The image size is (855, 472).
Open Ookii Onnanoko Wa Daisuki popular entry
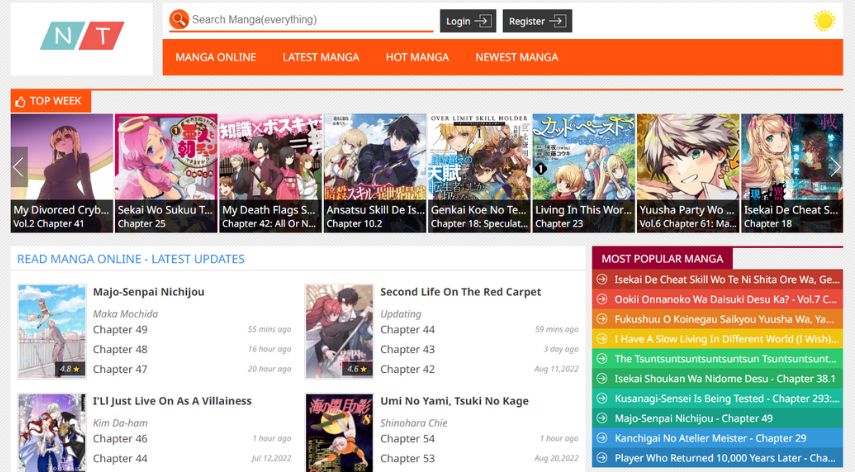tap(725, 299)
